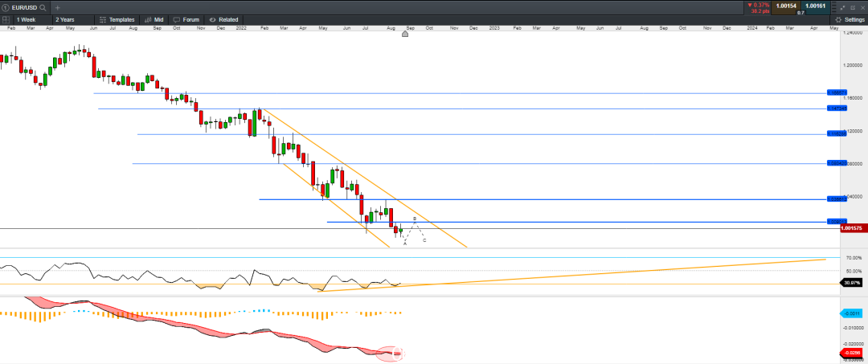Open the Forum speech bubble
This screenshot has height=364, width=868.
[x=186, y=19]
